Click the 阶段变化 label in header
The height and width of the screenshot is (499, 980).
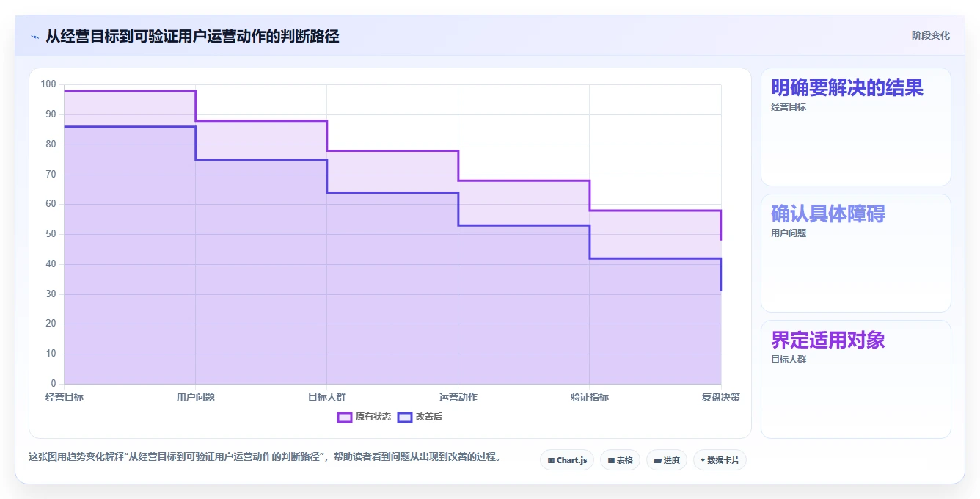click(x=931, y=35)
